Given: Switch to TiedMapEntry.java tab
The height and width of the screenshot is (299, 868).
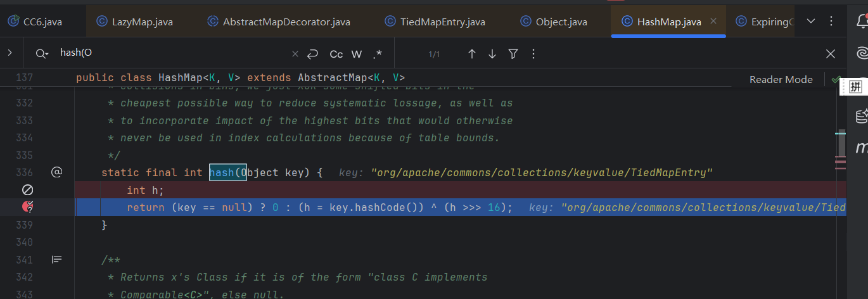Looking at the screenshot, I should 435,22.
